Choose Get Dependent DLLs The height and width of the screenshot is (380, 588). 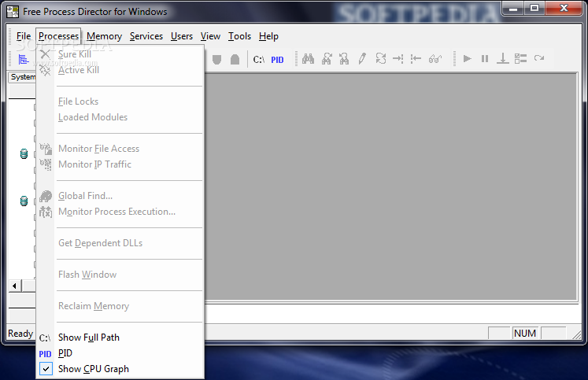pyautogui.click(x=120, y=243)
